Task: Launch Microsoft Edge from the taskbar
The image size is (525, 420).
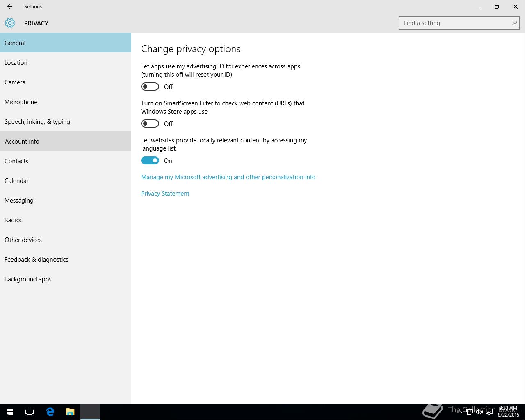Action: click(x=50, y=412)
